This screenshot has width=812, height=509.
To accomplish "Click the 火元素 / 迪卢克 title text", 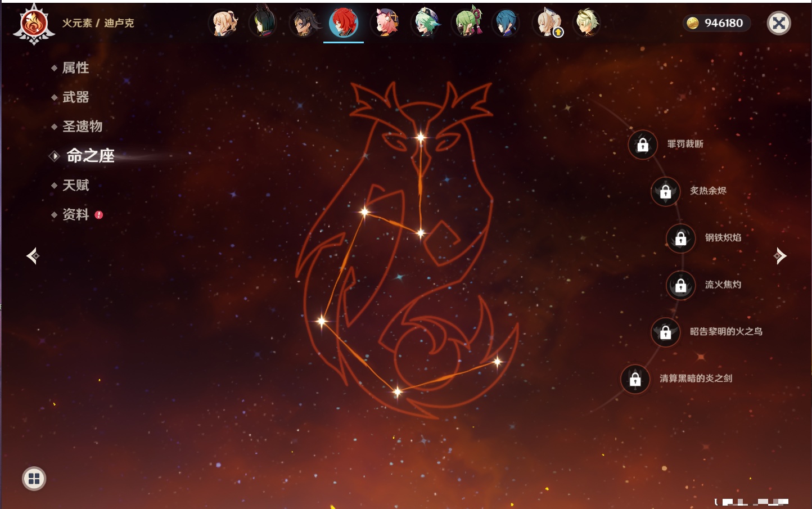I will pyautogui.click(x=98, y=23).
